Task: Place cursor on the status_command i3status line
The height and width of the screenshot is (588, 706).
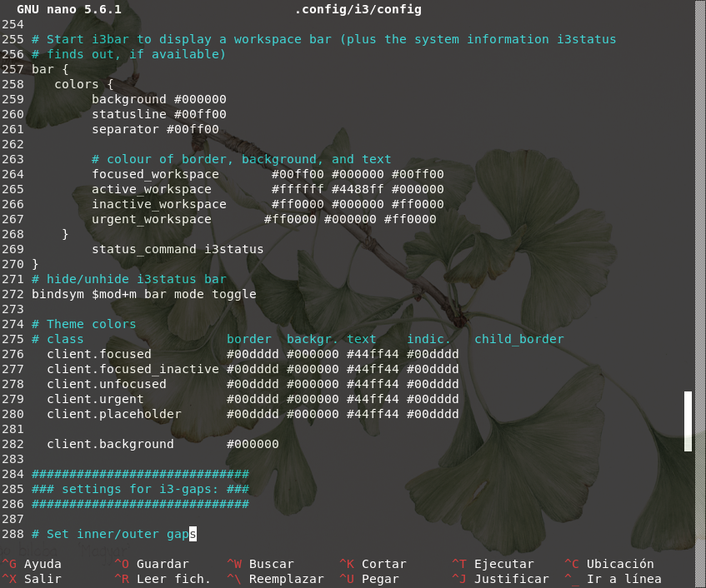Action: tap(178, 249)
